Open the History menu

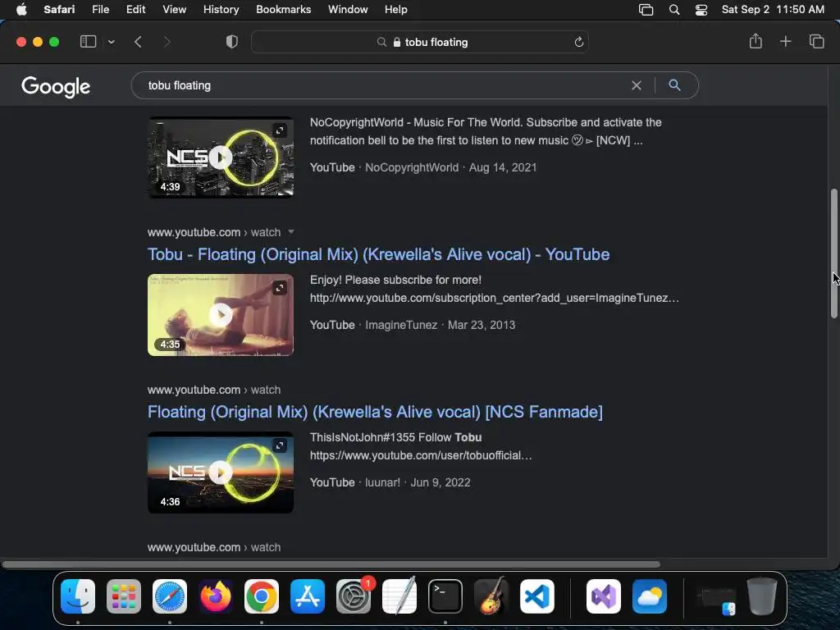(x=221, y=10)
